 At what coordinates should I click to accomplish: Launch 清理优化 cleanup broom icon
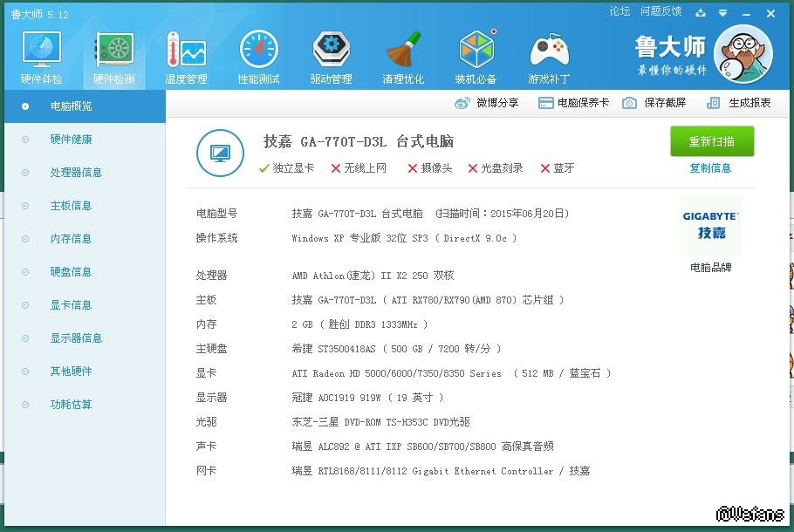[403, 51]
